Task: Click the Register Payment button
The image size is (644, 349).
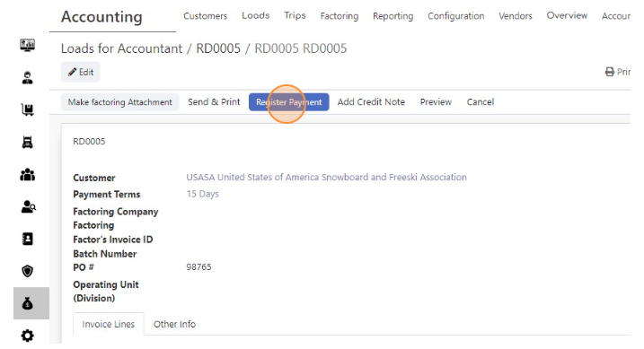Action: (x=288, y=102)
